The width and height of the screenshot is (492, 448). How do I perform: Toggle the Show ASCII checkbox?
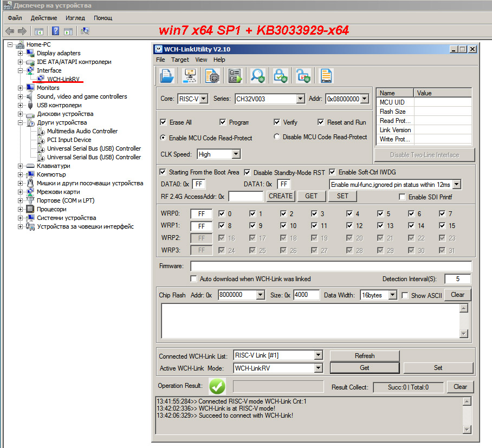coord(405,295)
